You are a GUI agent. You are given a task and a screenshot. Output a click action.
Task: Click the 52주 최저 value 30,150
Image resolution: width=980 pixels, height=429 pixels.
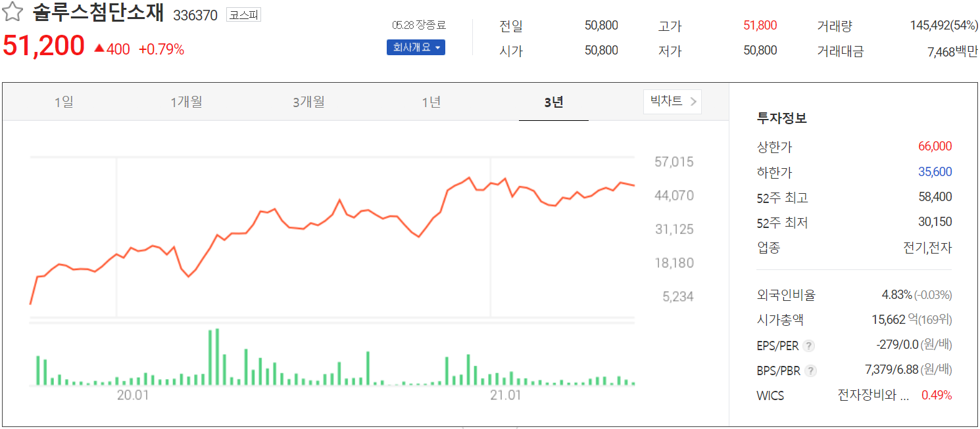coord(935,222)
